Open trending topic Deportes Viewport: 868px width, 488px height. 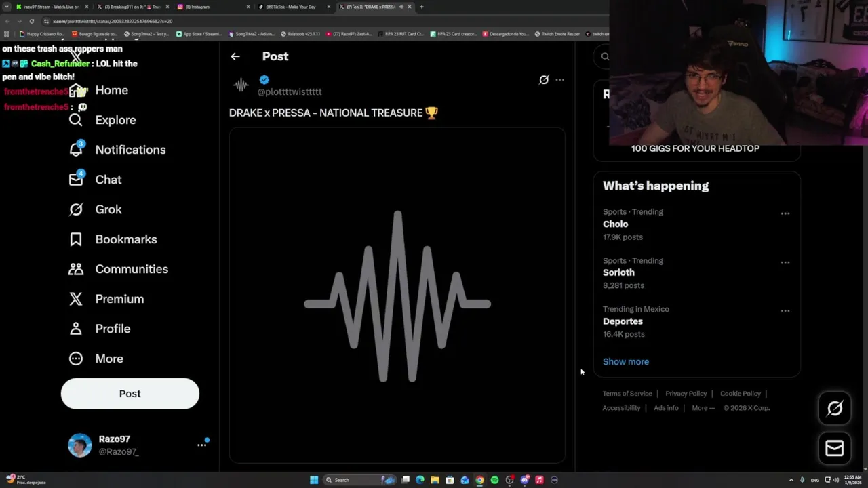[x=623, y=321]
